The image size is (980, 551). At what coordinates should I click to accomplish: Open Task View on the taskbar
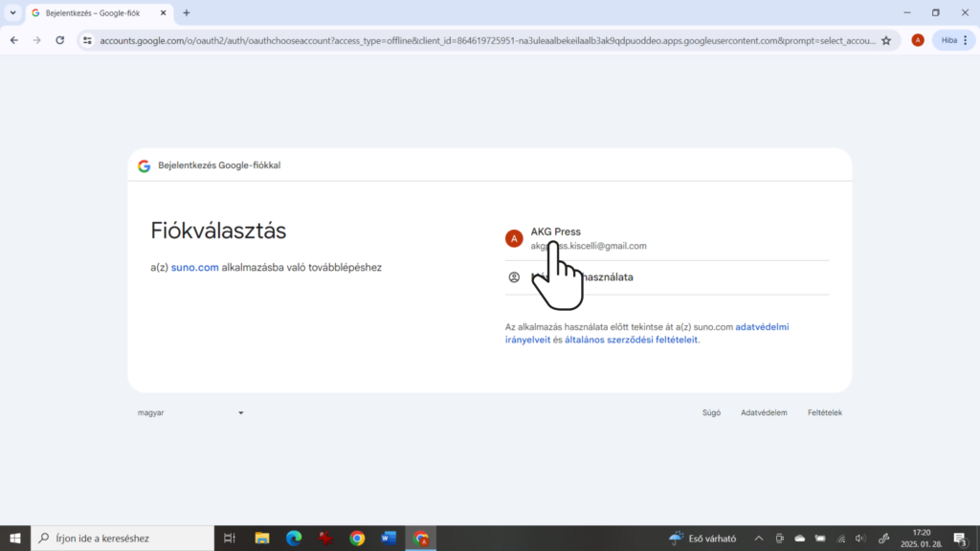pos(230,538)
